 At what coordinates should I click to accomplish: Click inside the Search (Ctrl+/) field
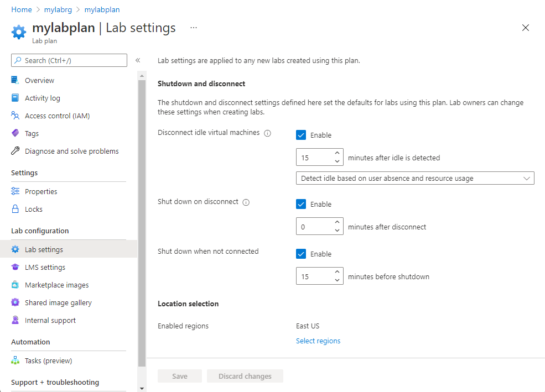click(x=69, y=60)
